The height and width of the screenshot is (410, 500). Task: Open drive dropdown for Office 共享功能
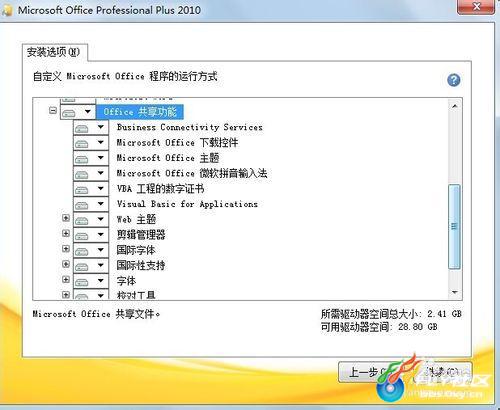click(x=78, y=112)
